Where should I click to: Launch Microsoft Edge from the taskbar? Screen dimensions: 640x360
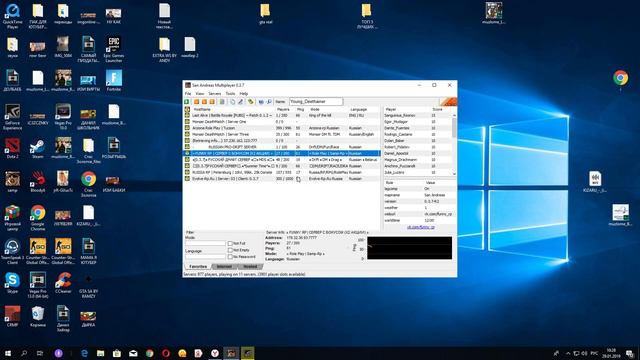click(x=84, y=353)
